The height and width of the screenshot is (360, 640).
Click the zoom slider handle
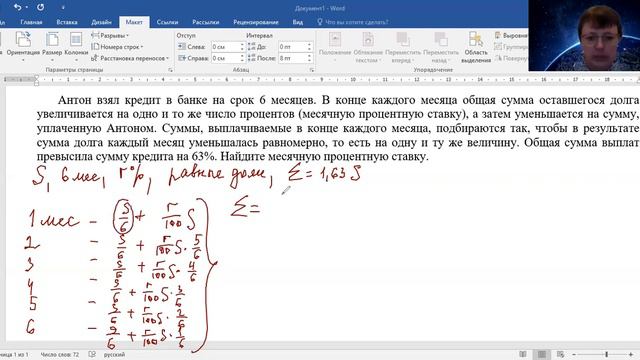coord(607,354)
